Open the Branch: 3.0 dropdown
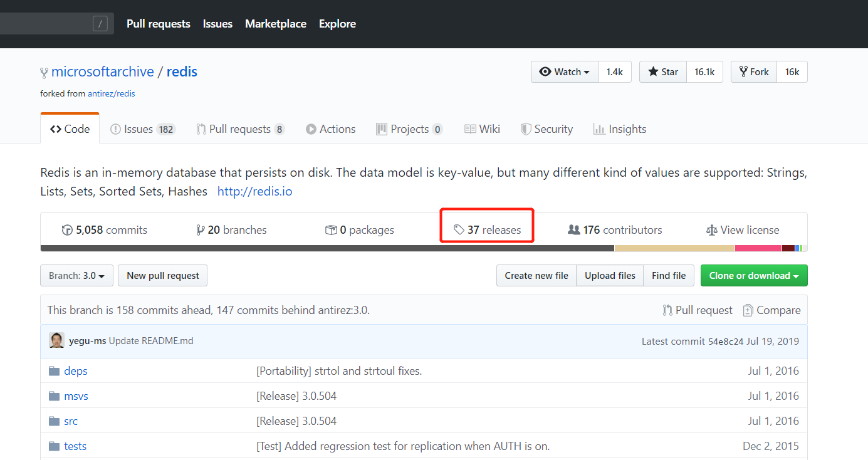 (77, 276)
